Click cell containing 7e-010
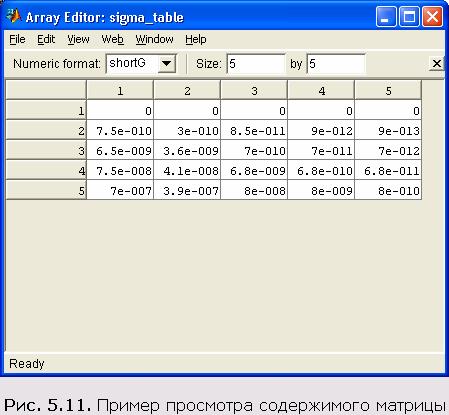Image resolution: width=449 pixels, height=415 pixels. tap(254, 150)
